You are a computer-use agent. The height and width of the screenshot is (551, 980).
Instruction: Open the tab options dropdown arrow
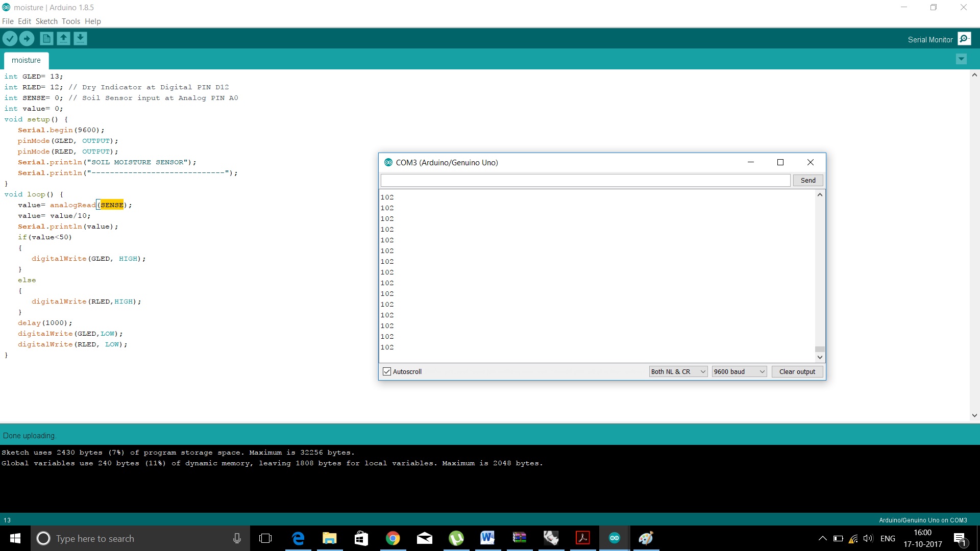point(961,59)
